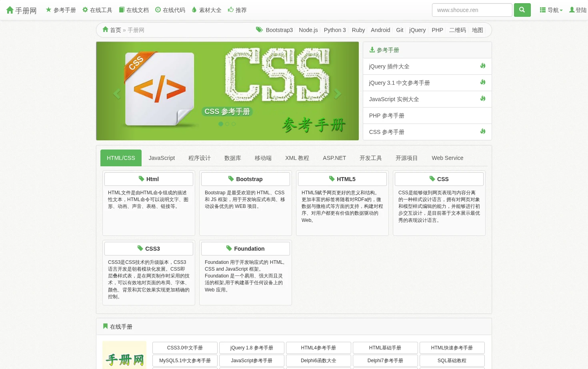This screenshot has width=588, height=369.
Task: Open the Python 3 link in the tag bar
Action: pos(335,30)
